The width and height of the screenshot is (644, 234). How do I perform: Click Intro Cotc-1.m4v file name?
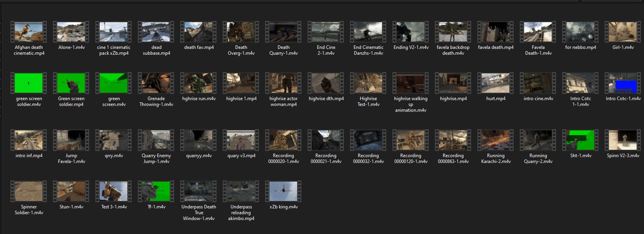pyautogui.click(x=623, y=99)
